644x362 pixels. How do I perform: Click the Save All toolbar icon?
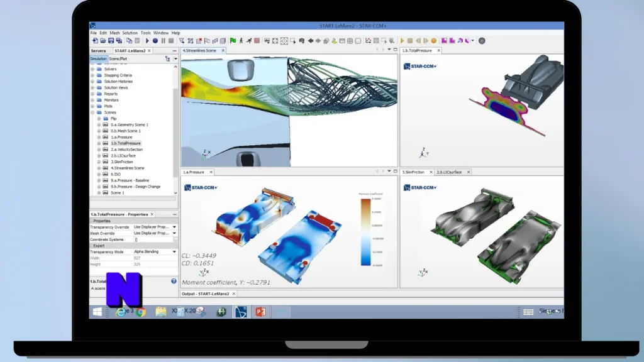[x=119, y=41]
